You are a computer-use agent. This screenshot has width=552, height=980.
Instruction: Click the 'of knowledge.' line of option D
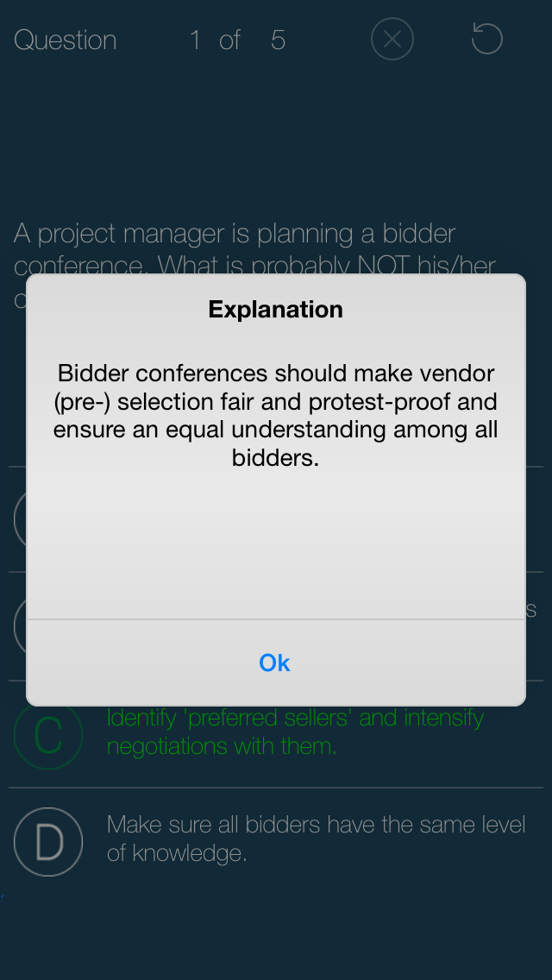[177, 853]
